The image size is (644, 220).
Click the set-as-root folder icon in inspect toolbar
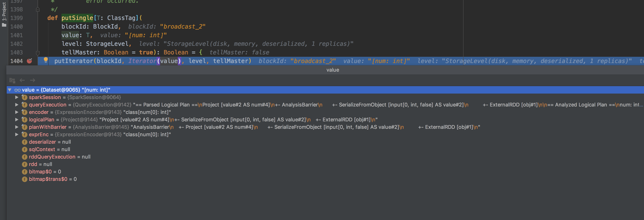12,80
